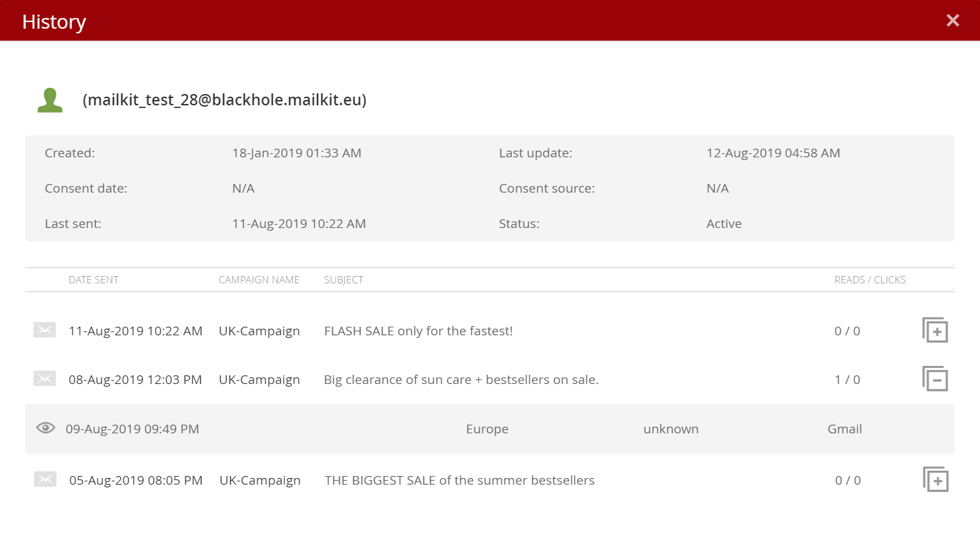Click the CAMPAIGN NAME column header
This screenshot has height=550, width=980.
click(x=259, y=280)
